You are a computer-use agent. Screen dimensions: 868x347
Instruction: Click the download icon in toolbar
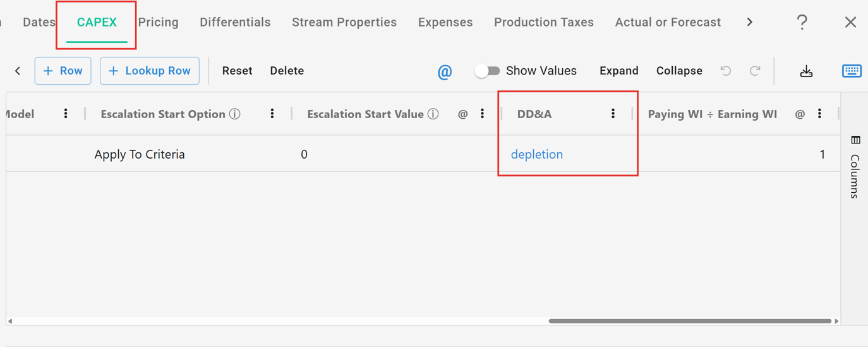pos(806,71)
